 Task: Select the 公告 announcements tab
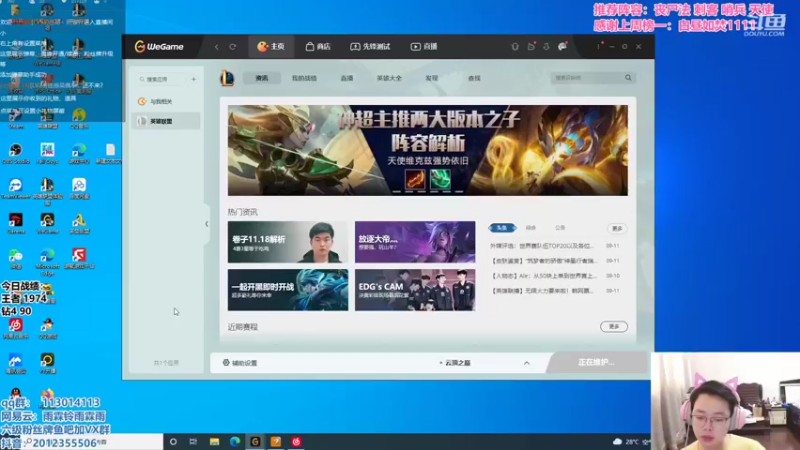560,228
